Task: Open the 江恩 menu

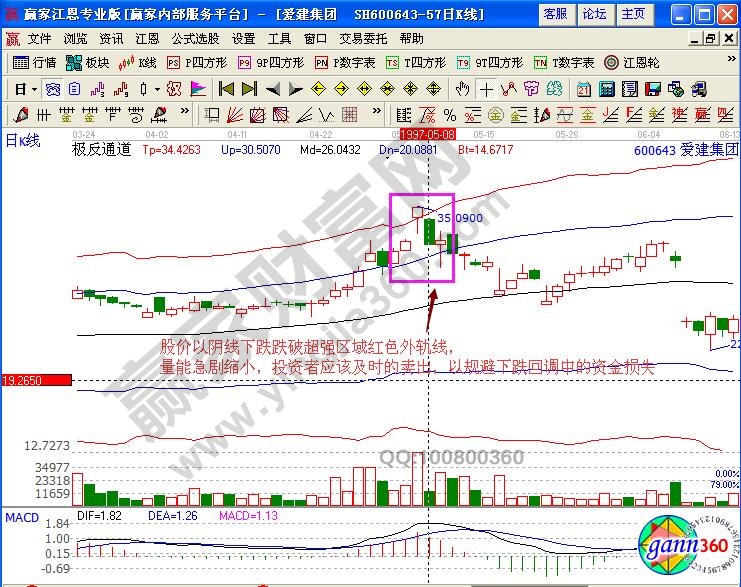Action: pos(147,38)
